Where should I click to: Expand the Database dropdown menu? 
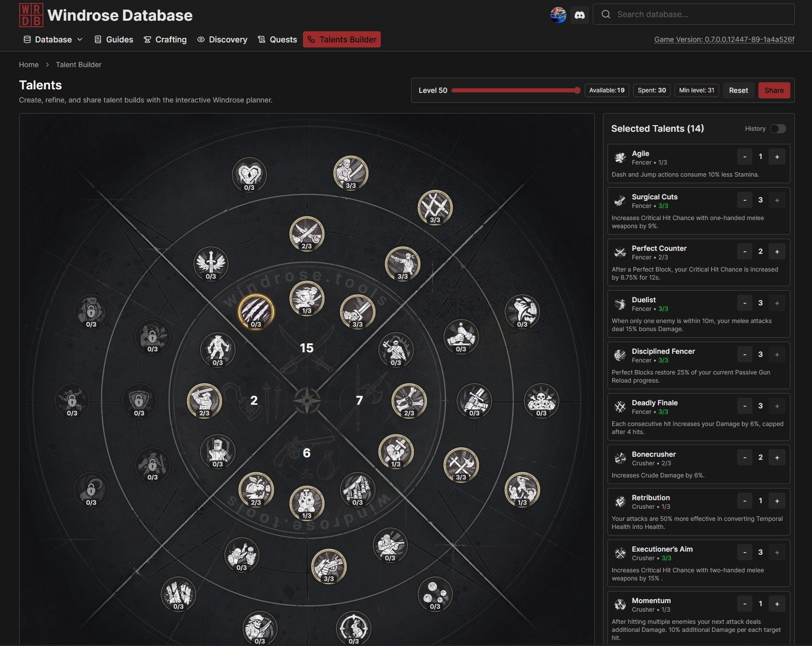coord(53,39)
